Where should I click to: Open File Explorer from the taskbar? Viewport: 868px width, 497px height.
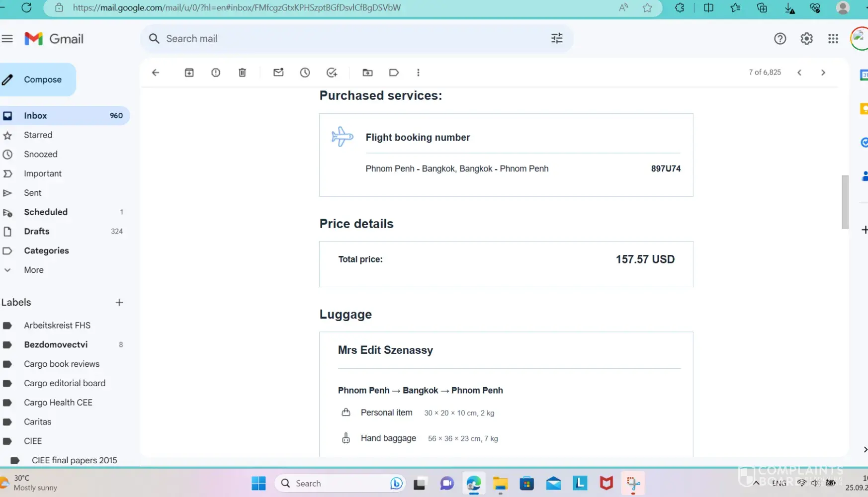tap(500, 483)
